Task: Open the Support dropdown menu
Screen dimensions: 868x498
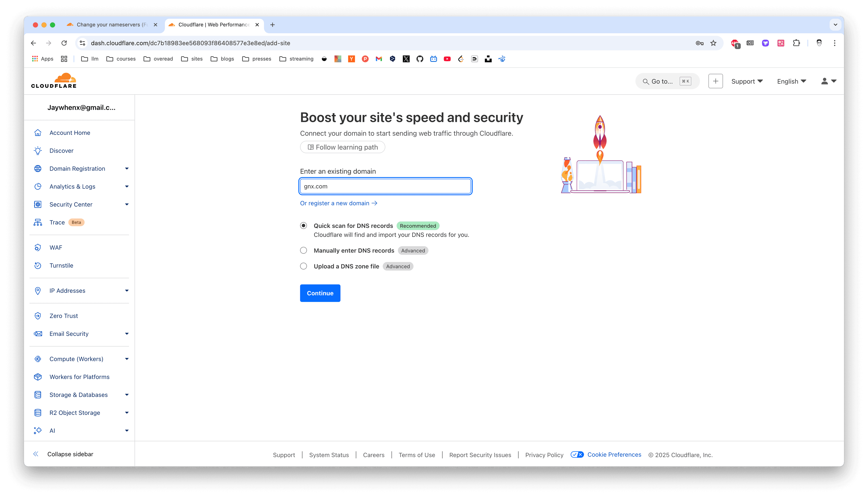Action: (747, 81)
